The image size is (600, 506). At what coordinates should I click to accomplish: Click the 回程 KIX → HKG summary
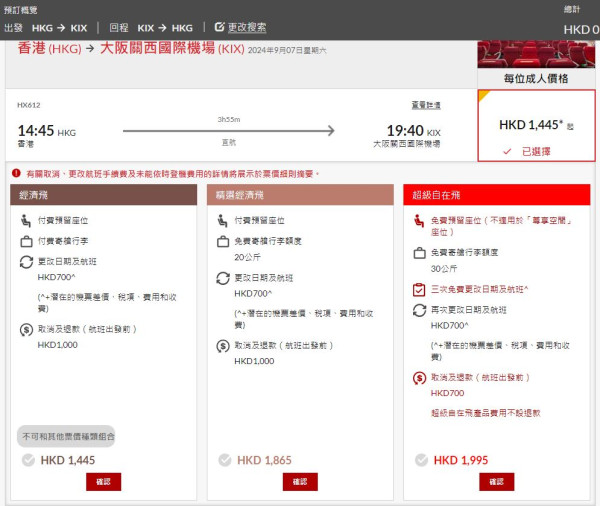coord(151,28)
